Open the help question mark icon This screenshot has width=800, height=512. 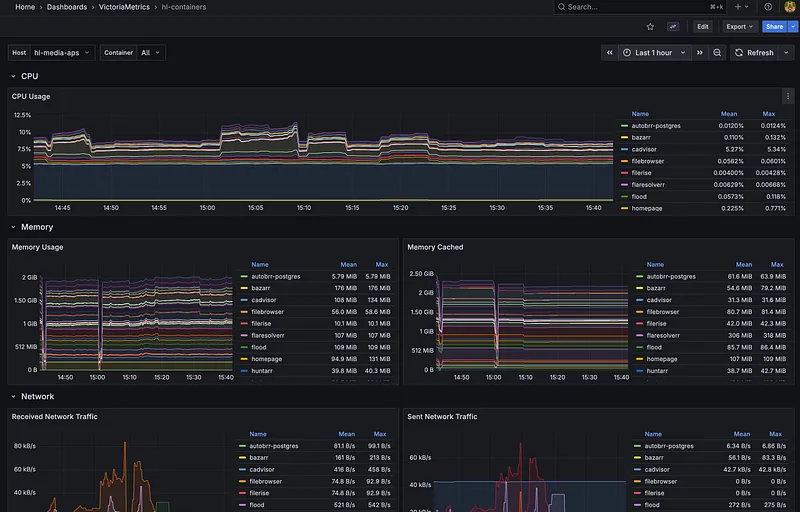pyautogui.click(x=768, y=7)
